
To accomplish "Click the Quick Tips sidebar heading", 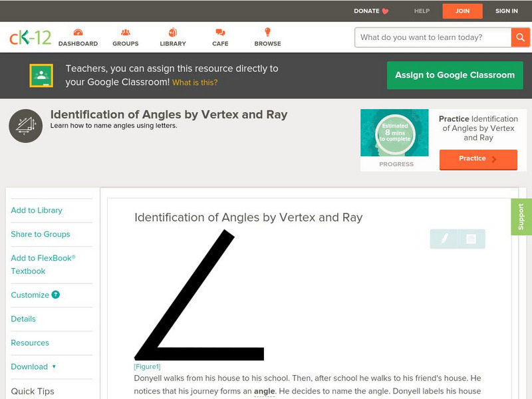I will [x=33, y=392].
